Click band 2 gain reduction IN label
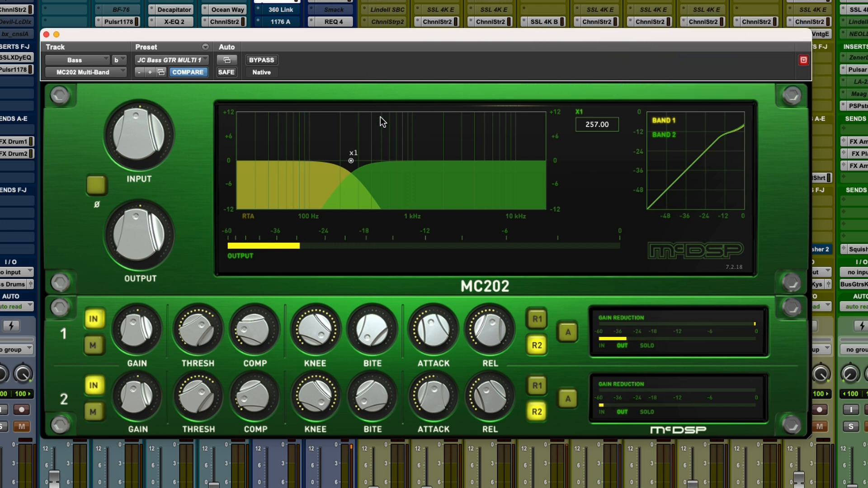868x488 pixels. 602,412
